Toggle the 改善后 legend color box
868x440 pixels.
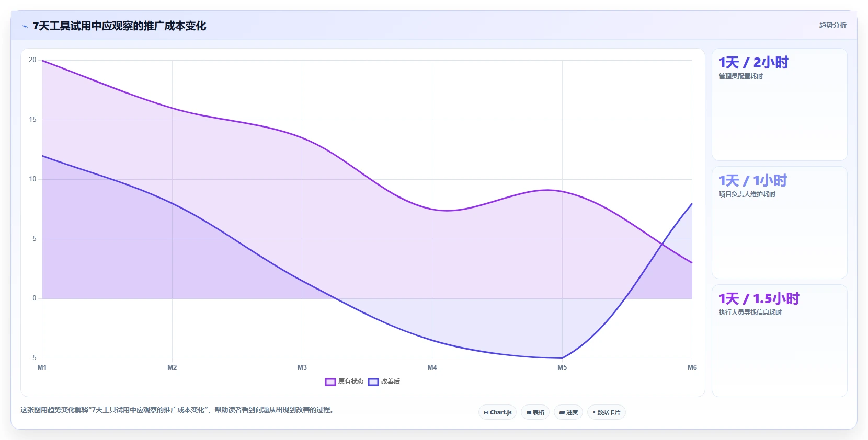pos(373,382)
